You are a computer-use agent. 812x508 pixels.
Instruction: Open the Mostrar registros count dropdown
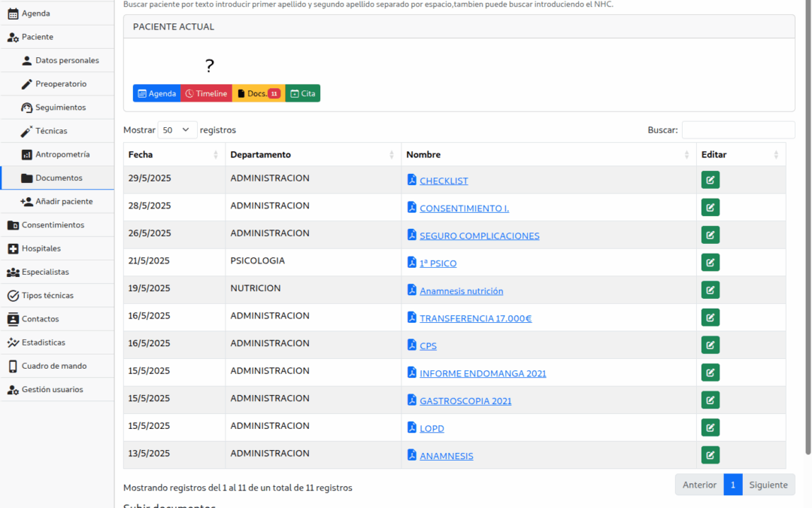(x=177, y=129)
